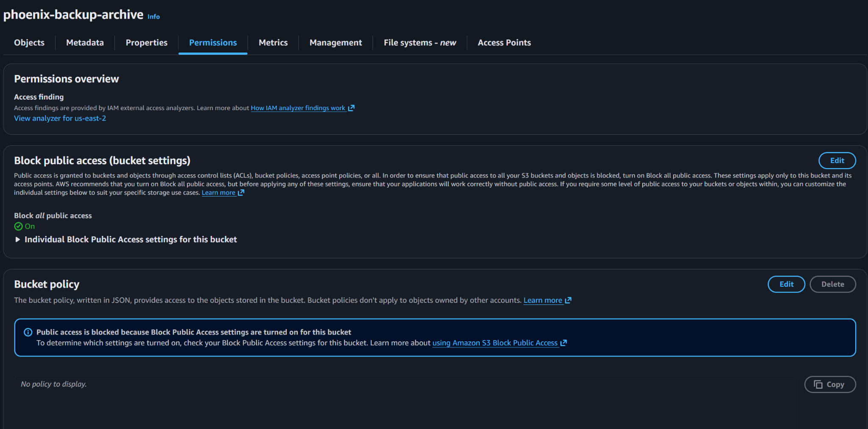The width and height of the screenshot is (868, 429).
Task: Click the Block public access (bucket settings) heading
Action: click(102, 161)
